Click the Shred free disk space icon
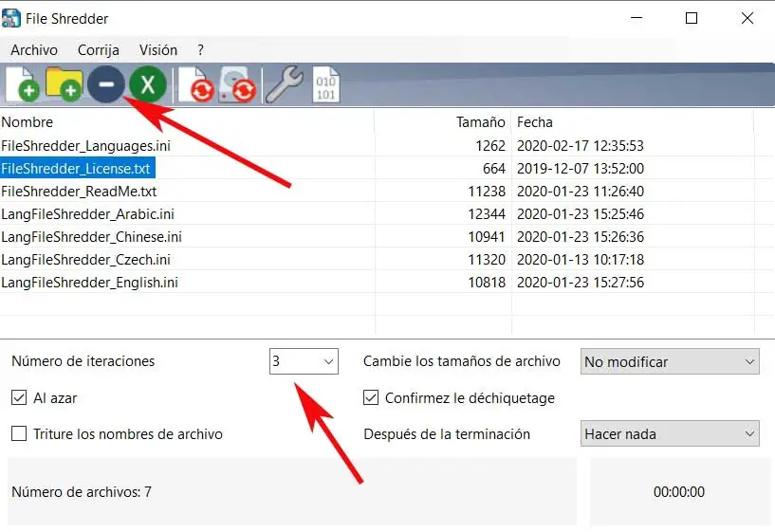Image resolution: width=775 pixels, height=532 pixels. pos(238,84)
